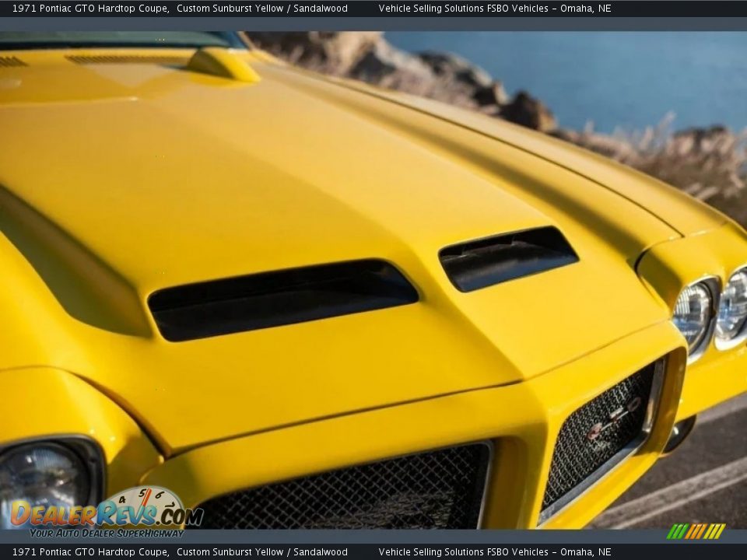
Task: Click the bottom 'Vehicle Selling Solutions FSBO Vehicles' text
Action: 464,552
